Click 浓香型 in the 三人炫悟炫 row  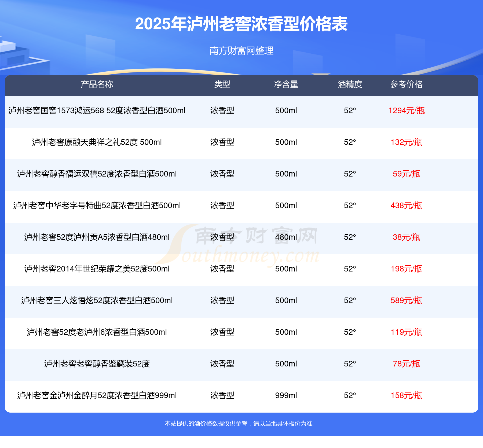[222, 300]
